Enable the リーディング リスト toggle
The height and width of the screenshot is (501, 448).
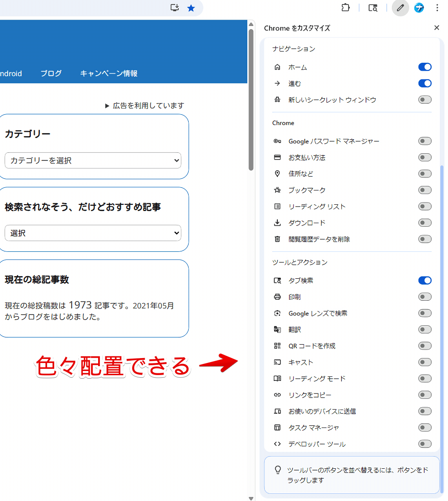point(425,207)
